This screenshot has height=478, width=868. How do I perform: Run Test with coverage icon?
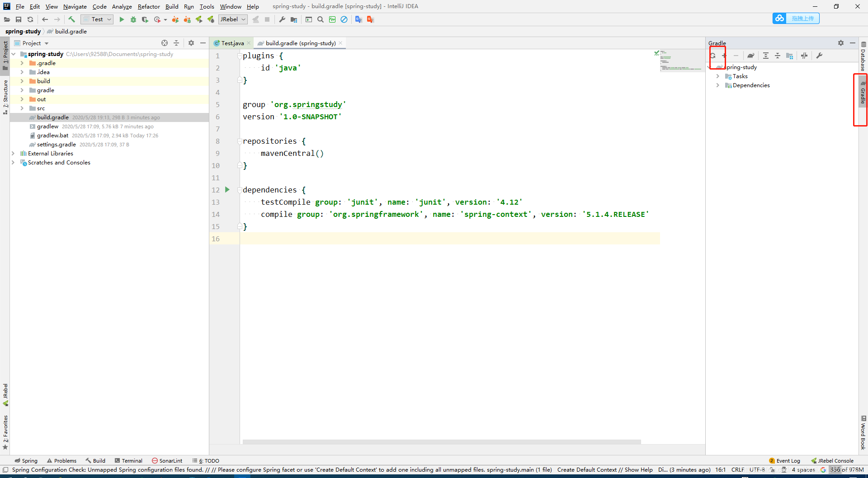pyautogui.click(x=145, y=19)
